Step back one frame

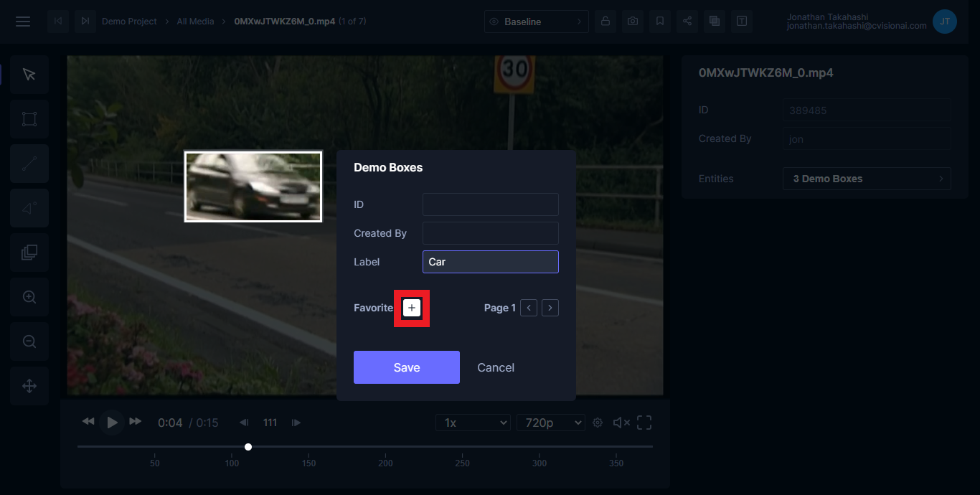pos(244,423)
